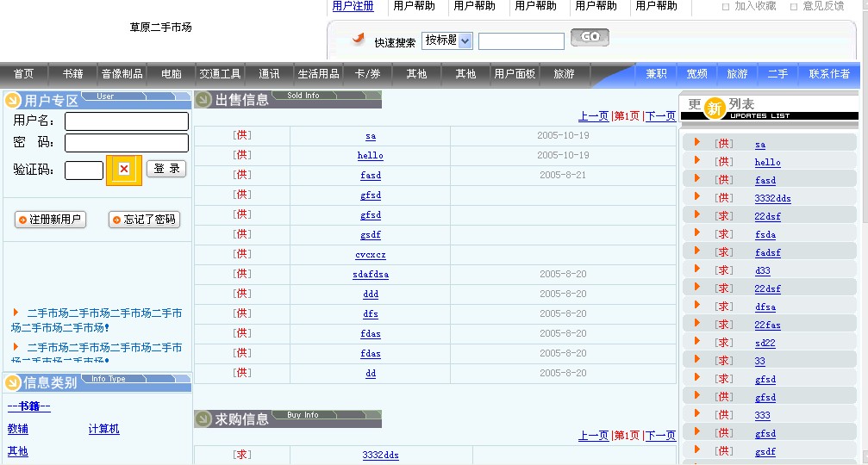The width and height of the screenshot is (868, 465).
Task: Open the cvcxcz listing in sale table
Action: pyautogui.click(x=371, y=255)
